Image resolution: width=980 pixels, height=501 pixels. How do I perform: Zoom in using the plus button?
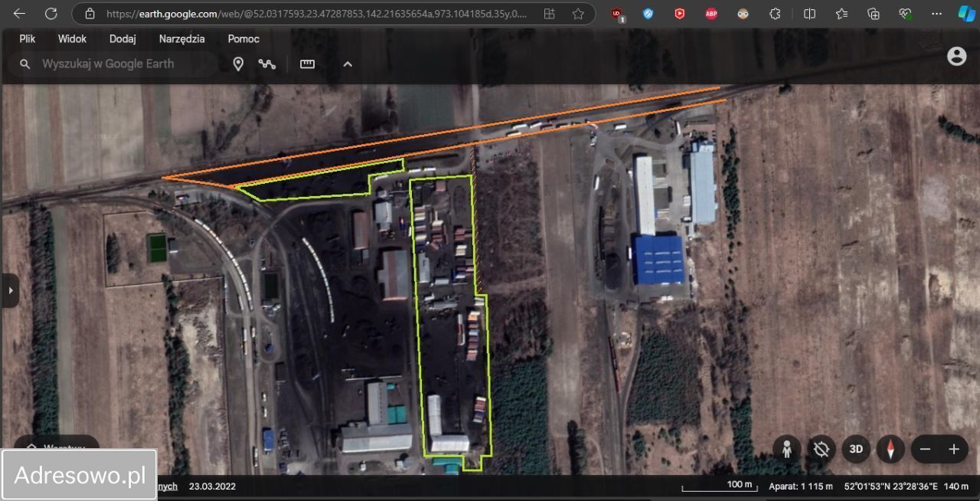[954, 450]
